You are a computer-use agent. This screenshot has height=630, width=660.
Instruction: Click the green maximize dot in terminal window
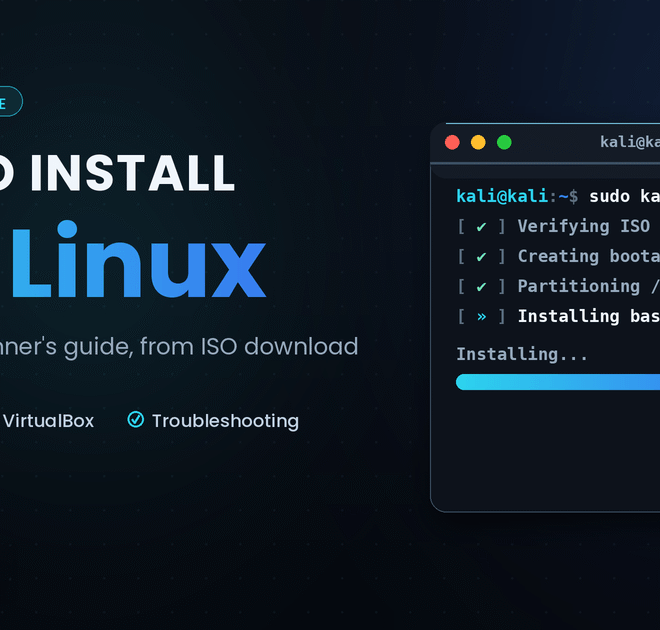[x=504, y=142]
